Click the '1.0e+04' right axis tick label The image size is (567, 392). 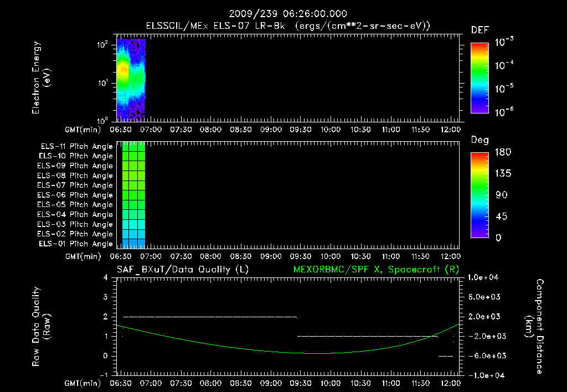click(483, 278)
